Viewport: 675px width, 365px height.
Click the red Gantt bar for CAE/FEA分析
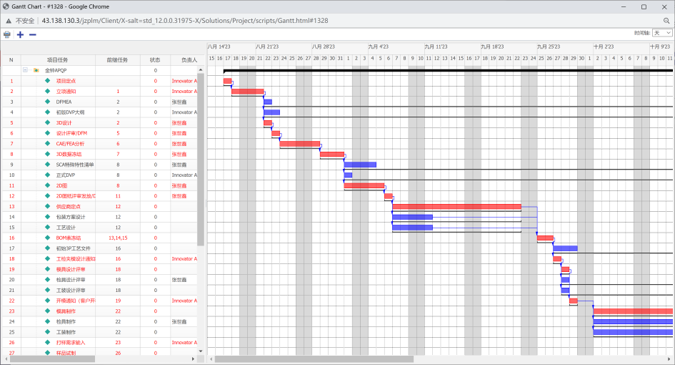(x=300, y=143)
